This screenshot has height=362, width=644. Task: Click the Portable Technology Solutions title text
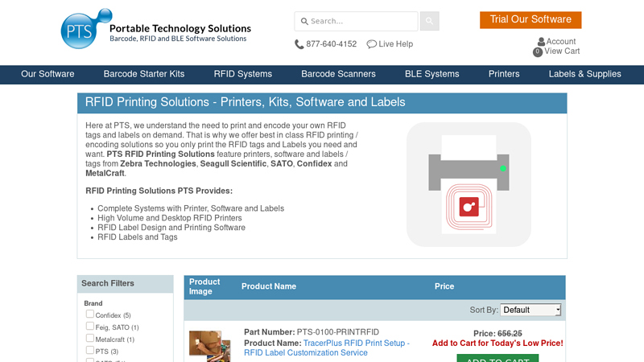pos(180,28)
